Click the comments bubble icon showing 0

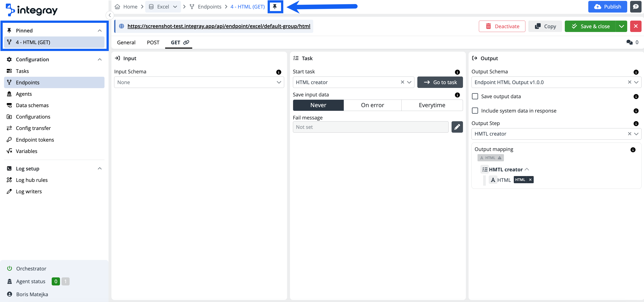coord(629,42)
